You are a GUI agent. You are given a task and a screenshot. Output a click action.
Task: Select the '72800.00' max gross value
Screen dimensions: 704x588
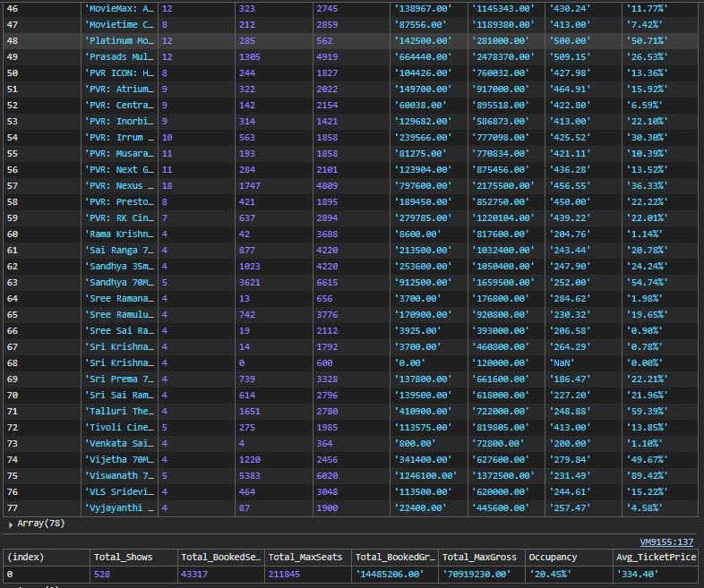point(498,444)
